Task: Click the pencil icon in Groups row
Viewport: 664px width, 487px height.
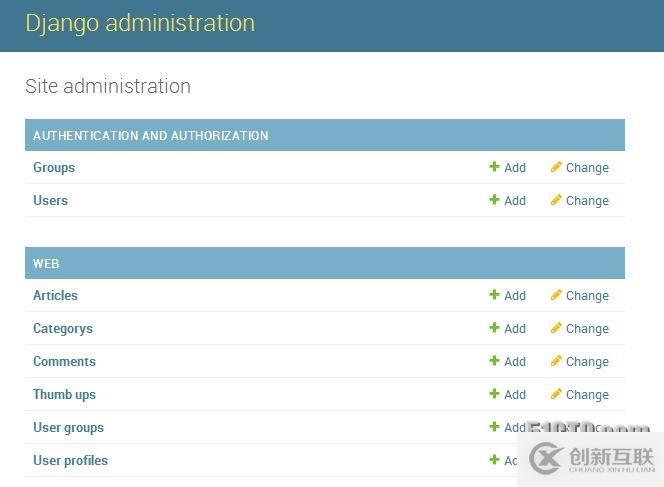Action: pyautogui.click(x=556, y=167)
